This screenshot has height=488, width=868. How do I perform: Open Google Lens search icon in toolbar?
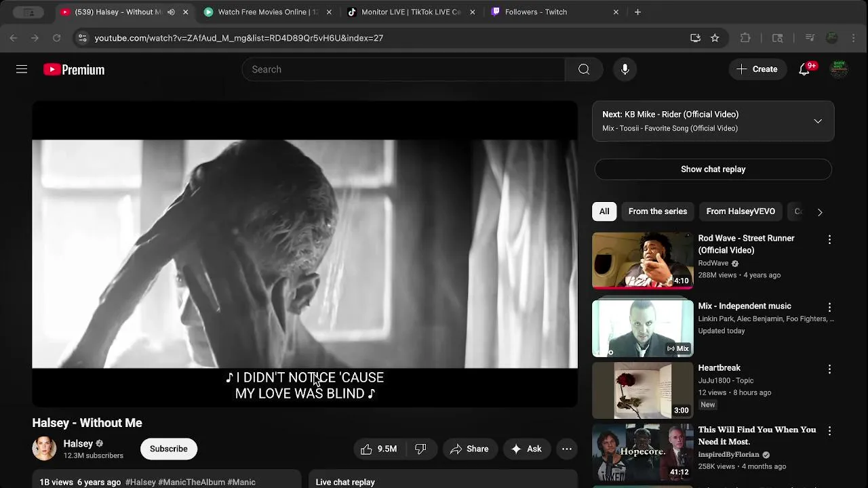[778, 38]
